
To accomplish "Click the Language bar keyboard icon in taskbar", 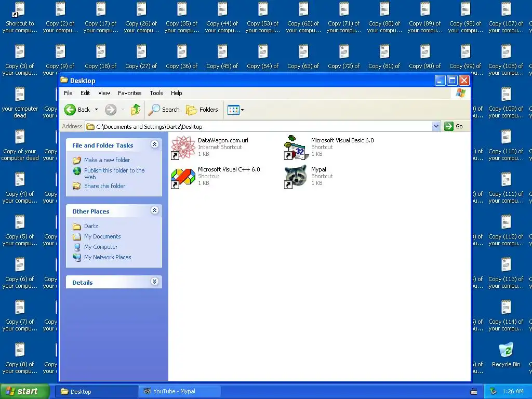I will [x=474, y=392].
